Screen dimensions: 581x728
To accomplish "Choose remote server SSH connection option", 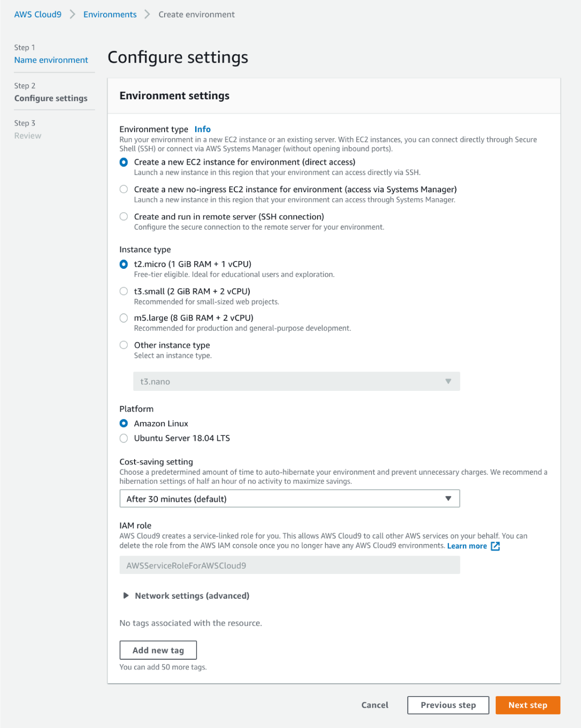I will (124, 217).
